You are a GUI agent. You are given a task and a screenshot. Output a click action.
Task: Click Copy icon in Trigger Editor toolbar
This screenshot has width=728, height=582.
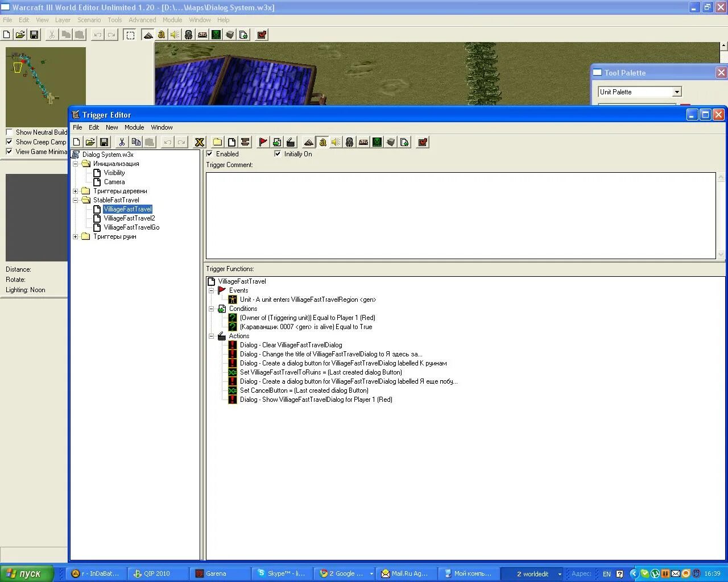tap(135, 142)
